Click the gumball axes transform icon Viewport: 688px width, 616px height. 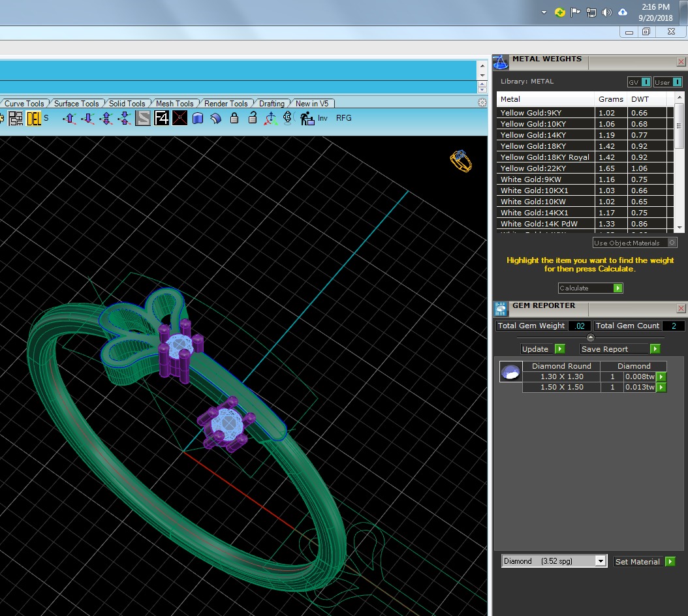(271, 118)
